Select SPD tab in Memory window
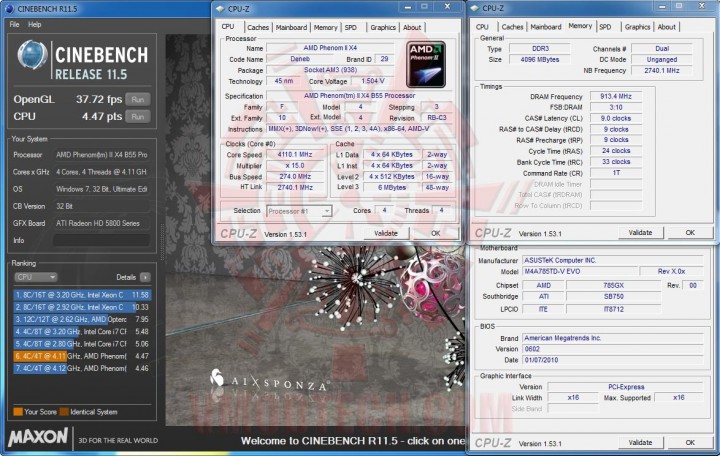The width and height of the screenshot is (720, 456). tap(605, 27)
